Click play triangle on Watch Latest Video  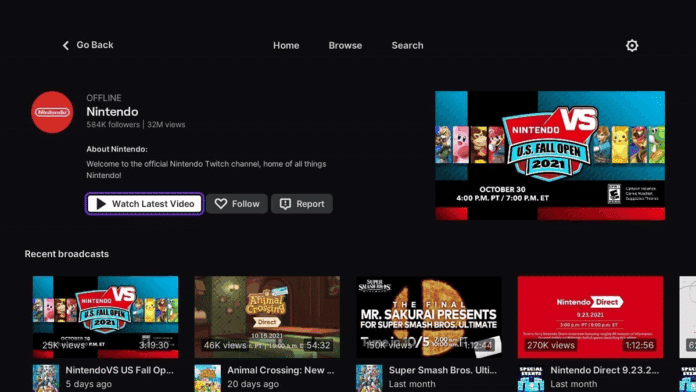click(x=101, y=204)
